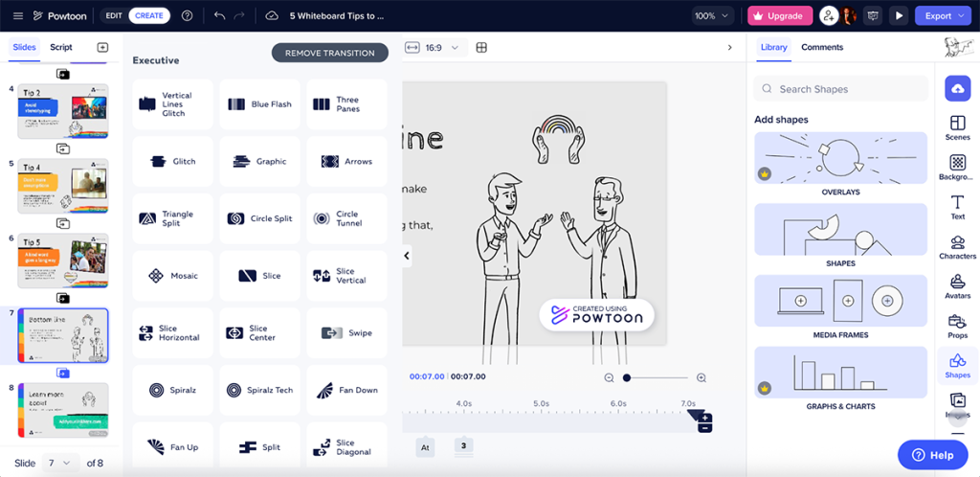Switch to the Comments tab
The image size is (980, 477).
coord(822,48)
